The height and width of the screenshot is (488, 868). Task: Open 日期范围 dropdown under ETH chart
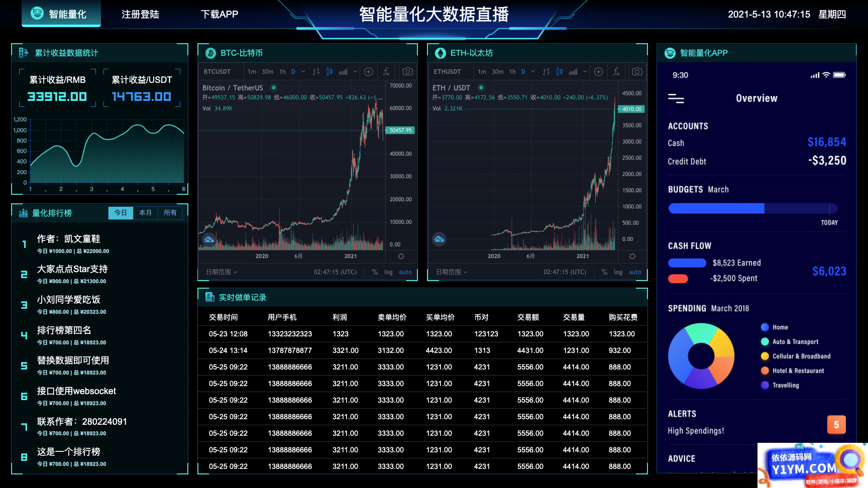coord(452,272)
